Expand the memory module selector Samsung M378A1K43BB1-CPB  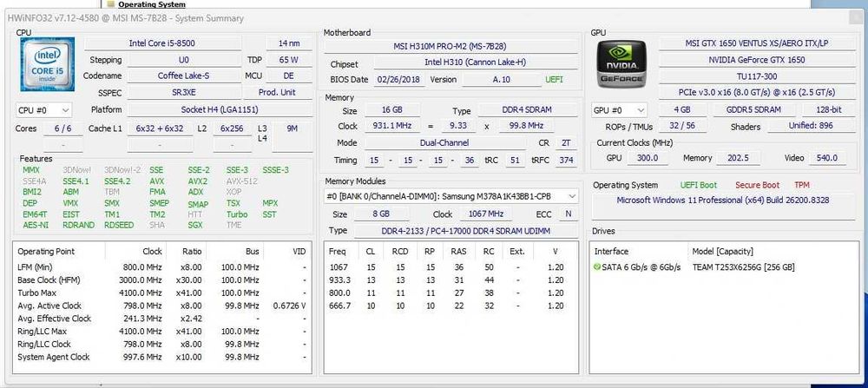(x=450, y=196)
